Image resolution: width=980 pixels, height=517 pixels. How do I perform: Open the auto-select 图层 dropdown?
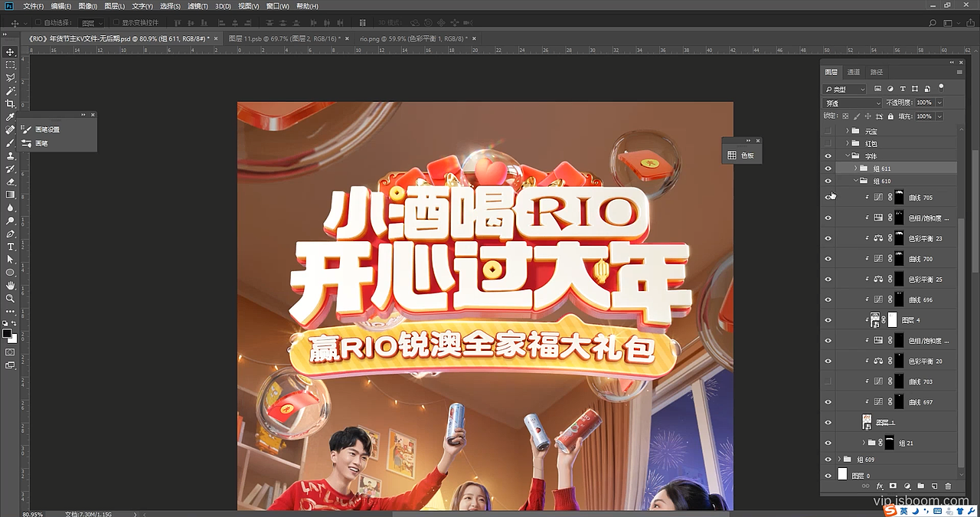(92, 24)
